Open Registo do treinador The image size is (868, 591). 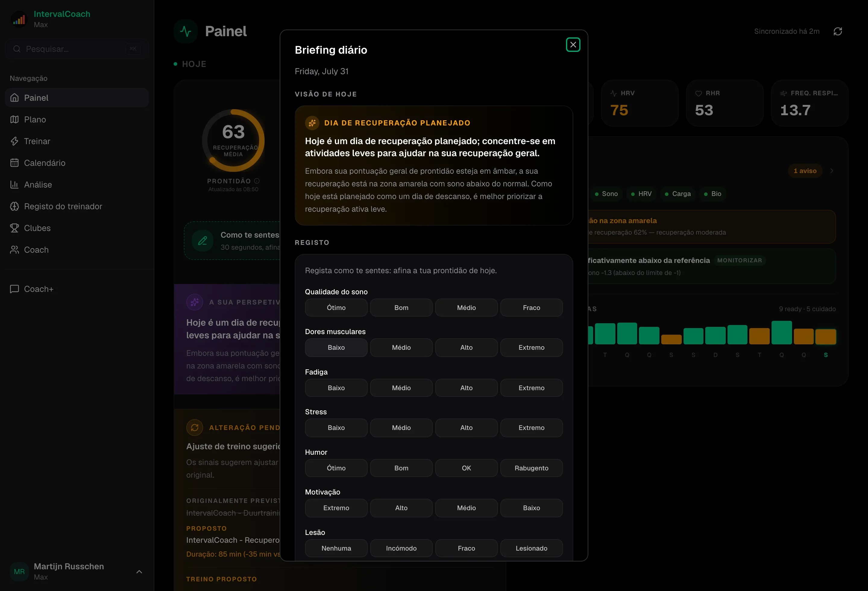pos(77,206)
